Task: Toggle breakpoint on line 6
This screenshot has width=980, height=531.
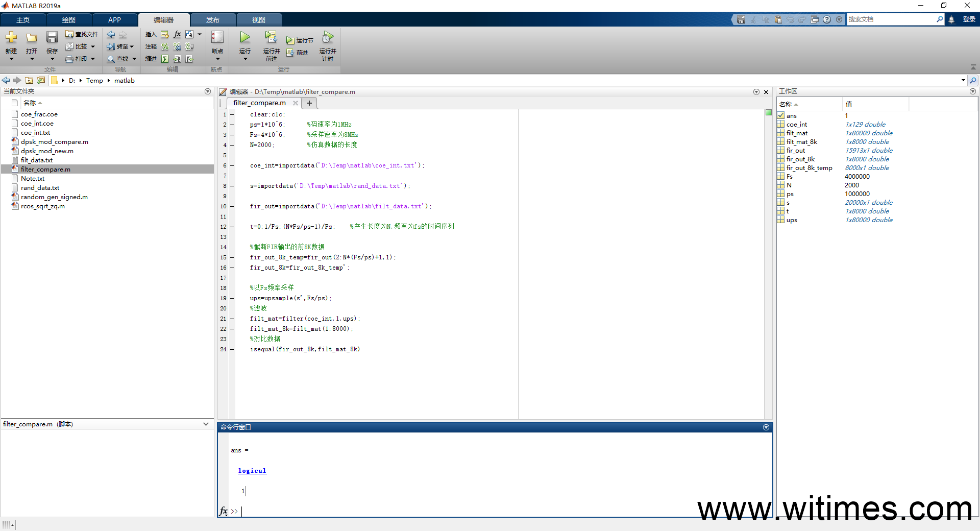Action: point(232,165)
